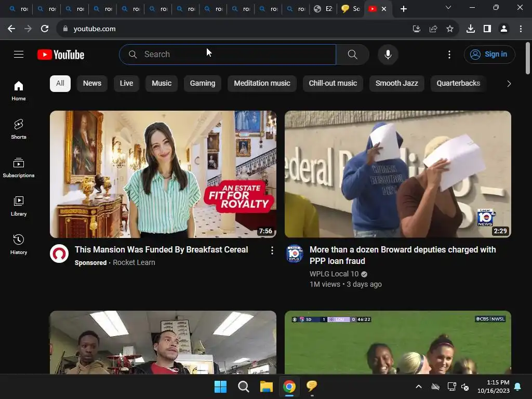The image size is (532, 399).
Task: Toggle the Chrome side panel
Action: 487,29
